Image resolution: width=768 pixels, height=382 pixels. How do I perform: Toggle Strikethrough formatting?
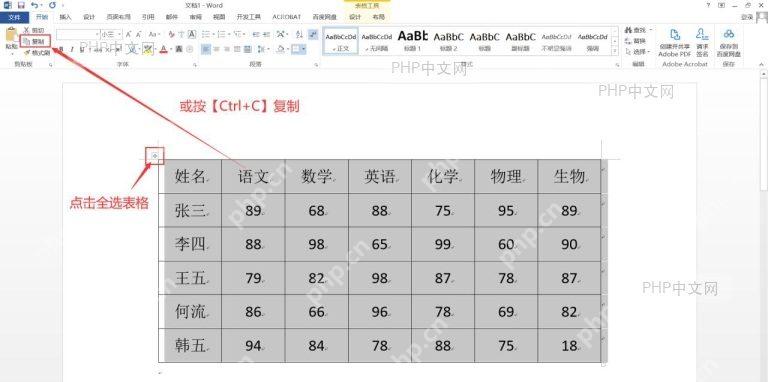[x=97, y=49]
